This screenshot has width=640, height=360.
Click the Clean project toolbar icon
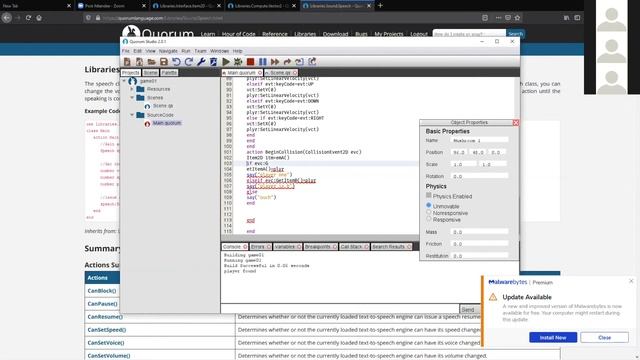tap(213, 62)
